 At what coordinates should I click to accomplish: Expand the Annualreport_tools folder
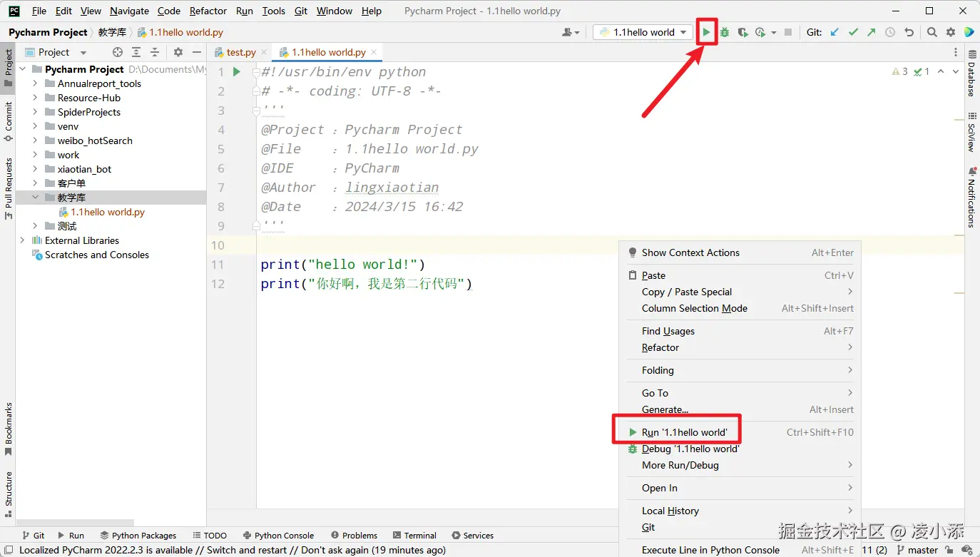pyautogui.click(x=35, y=83)
